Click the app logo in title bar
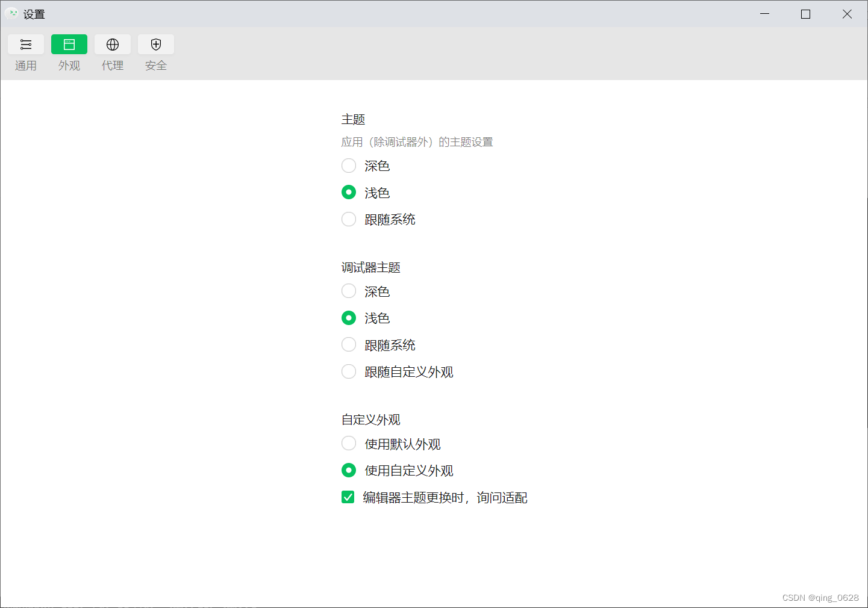 (x=12, y=13)
